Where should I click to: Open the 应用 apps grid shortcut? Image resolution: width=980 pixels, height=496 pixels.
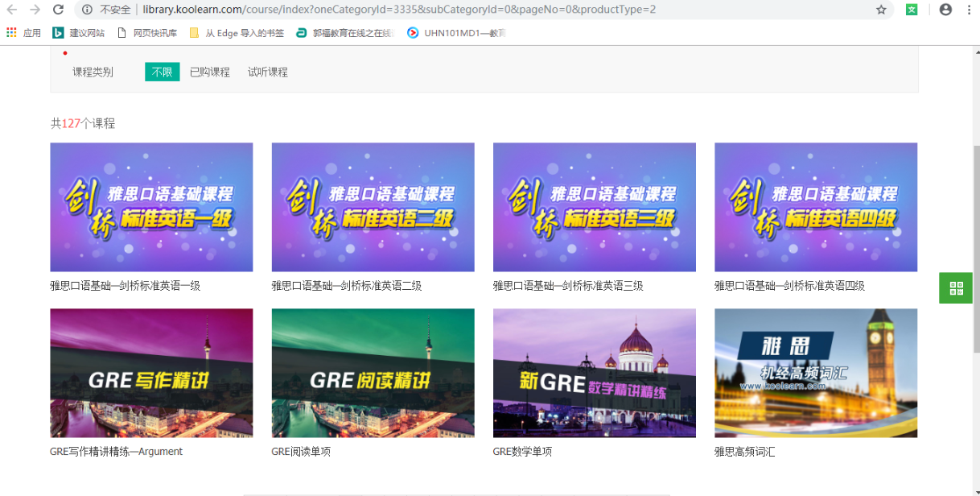point(23,33)
